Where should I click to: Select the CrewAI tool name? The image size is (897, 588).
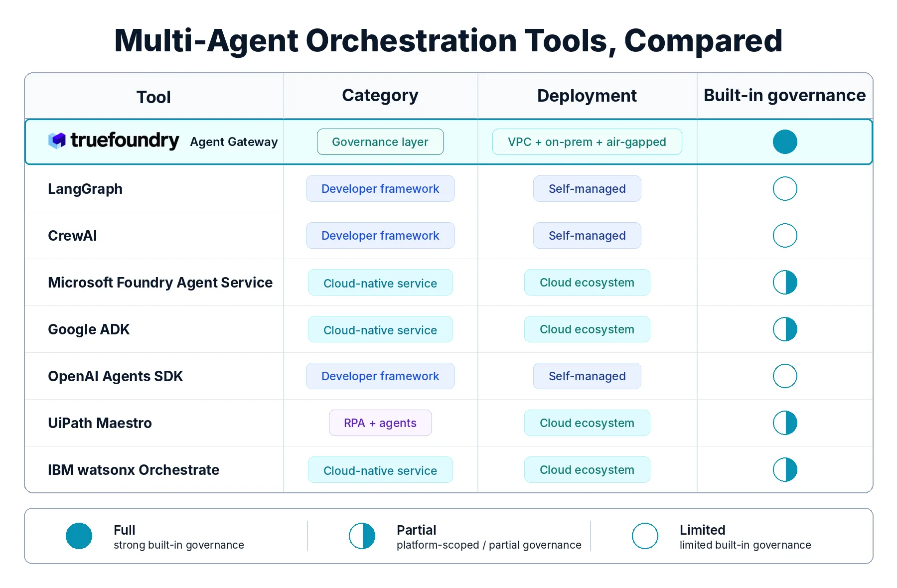[x=72, y=236]
